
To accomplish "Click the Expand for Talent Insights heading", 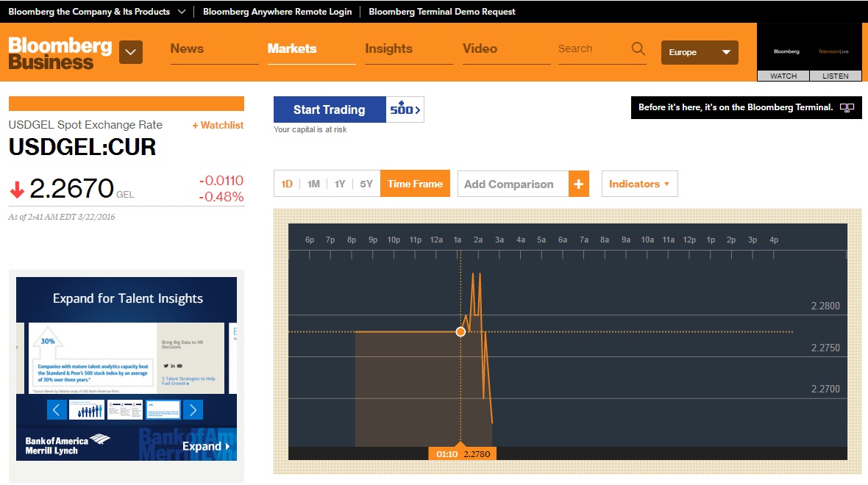I will click(x=128, y=298).
